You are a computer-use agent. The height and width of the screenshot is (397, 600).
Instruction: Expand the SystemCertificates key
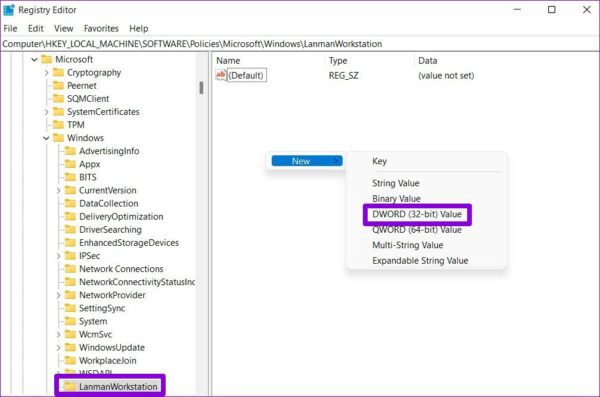click(x=46, y=112)
